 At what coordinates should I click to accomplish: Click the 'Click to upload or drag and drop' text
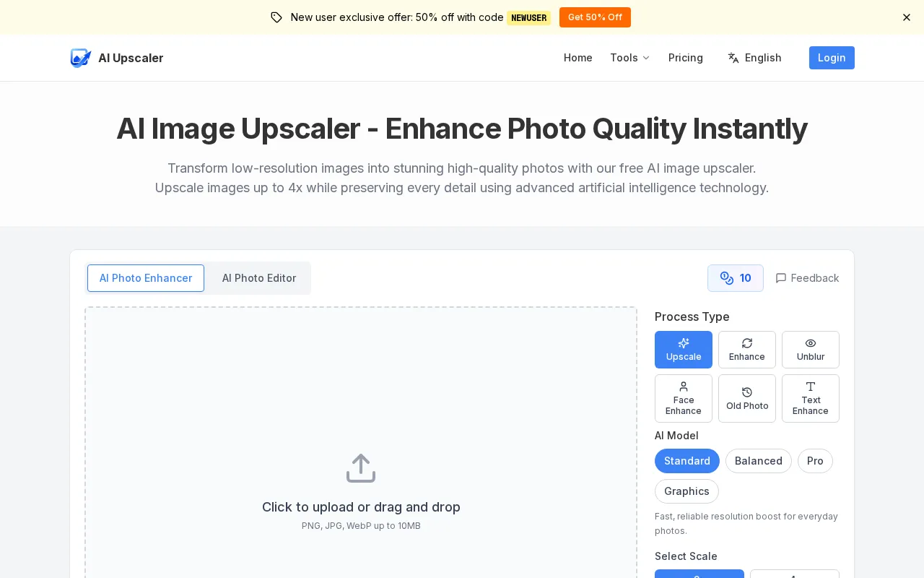361,507
